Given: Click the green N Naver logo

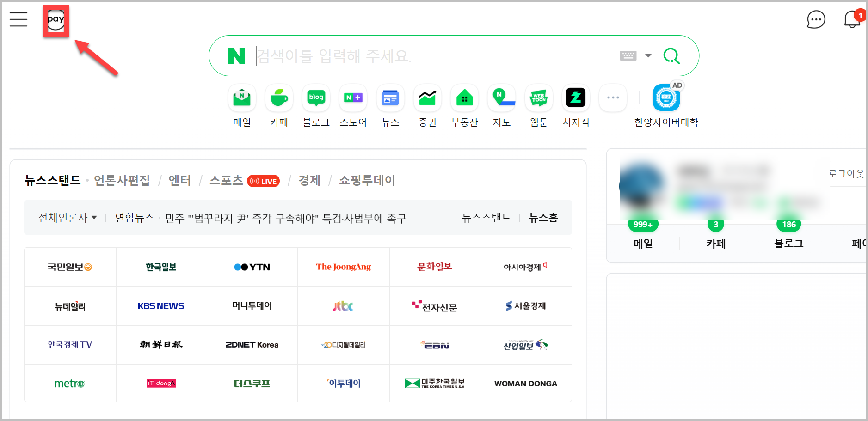Looking at the screenshot, I should click(236, 56).
